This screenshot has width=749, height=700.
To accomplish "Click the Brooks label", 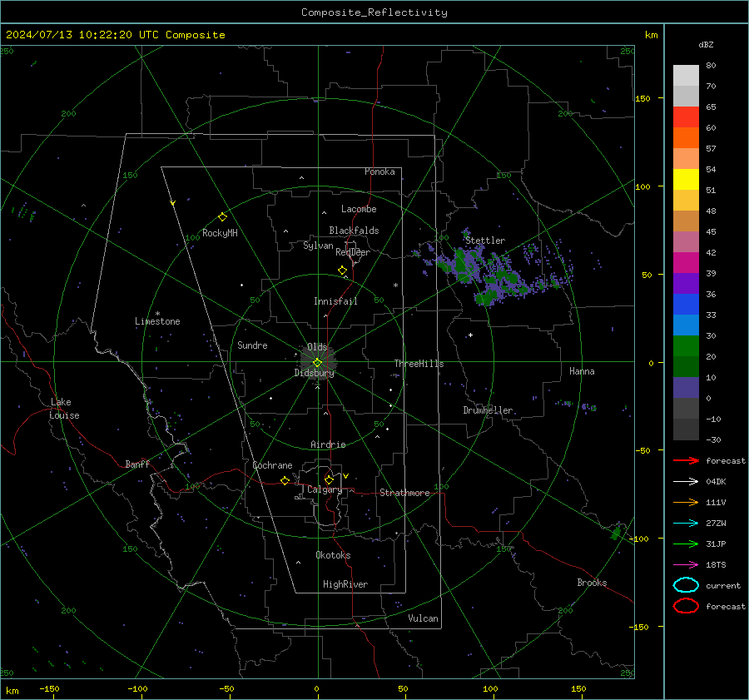I will (592, 583).
